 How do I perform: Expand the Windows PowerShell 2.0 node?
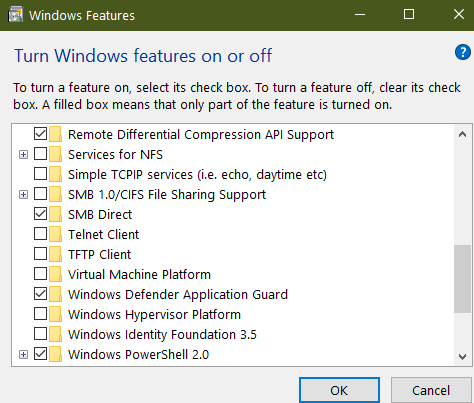(x=23, y=355)
